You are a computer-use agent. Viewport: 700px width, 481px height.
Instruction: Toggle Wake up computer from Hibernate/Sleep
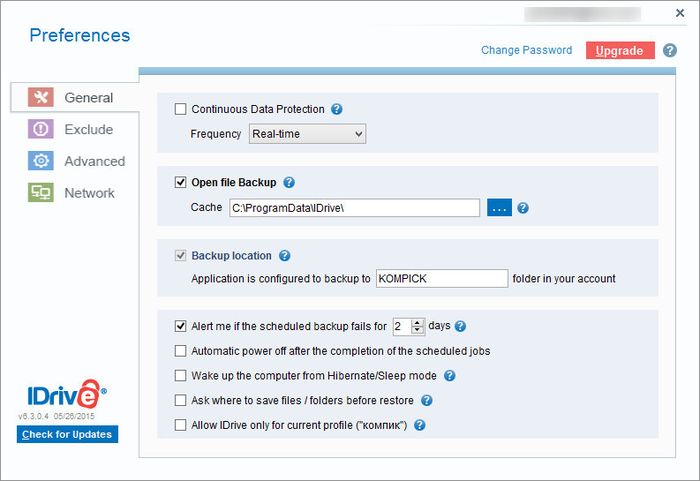pyautogui.click(x=181, y=376)
